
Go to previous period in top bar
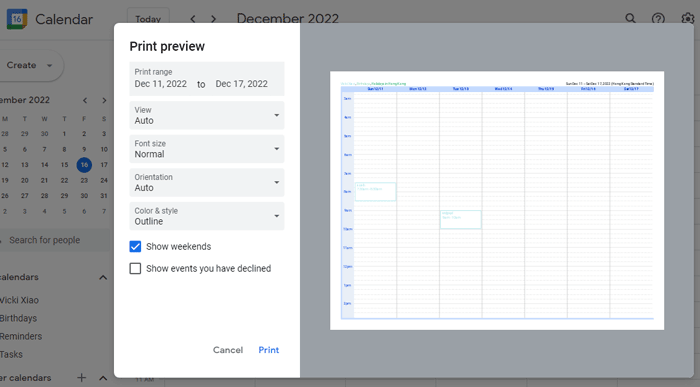(193, 19)
